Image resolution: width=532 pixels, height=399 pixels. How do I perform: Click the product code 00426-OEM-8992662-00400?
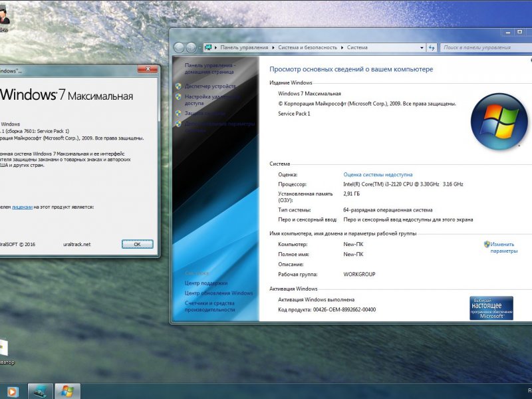[x=344, y=309]
